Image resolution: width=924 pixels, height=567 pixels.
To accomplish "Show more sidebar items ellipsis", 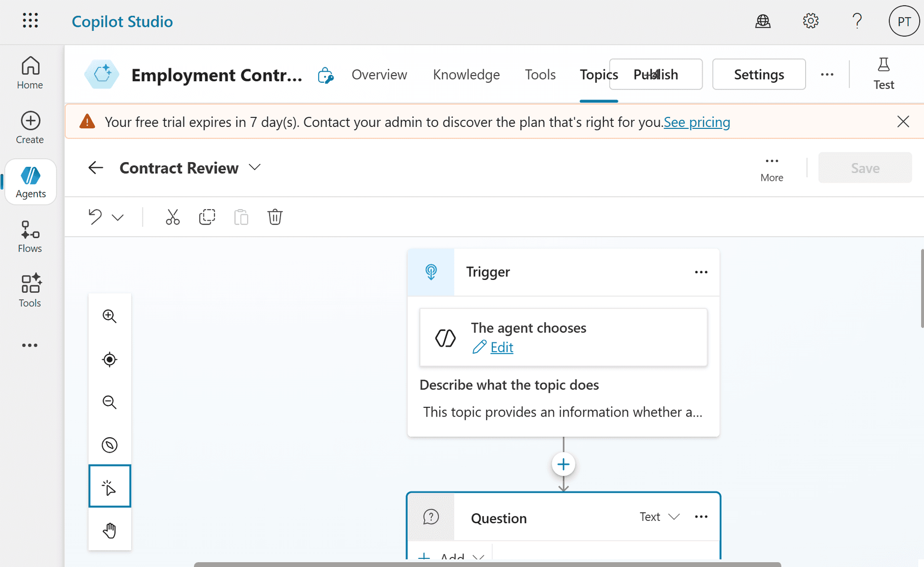I will click(30, 345).
